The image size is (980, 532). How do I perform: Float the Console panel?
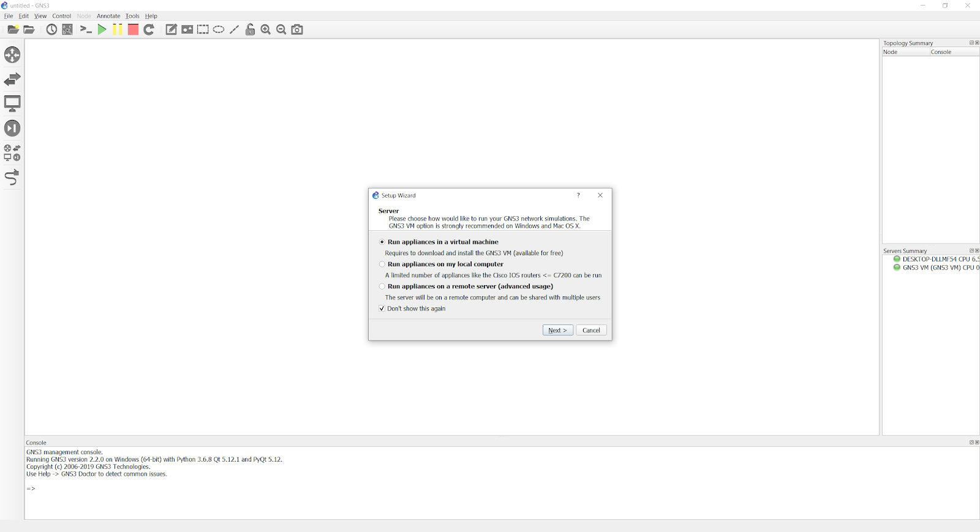pyautogui.click(x=971, y=442)
